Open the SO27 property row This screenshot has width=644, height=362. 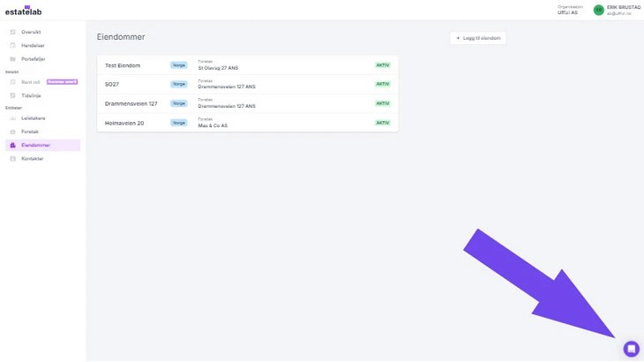point(248,84)
